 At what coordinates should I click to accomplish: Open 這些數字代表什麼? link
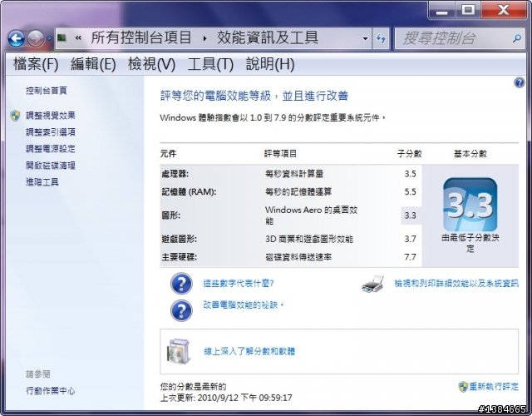pyautogui.click(x=239, y=283)
